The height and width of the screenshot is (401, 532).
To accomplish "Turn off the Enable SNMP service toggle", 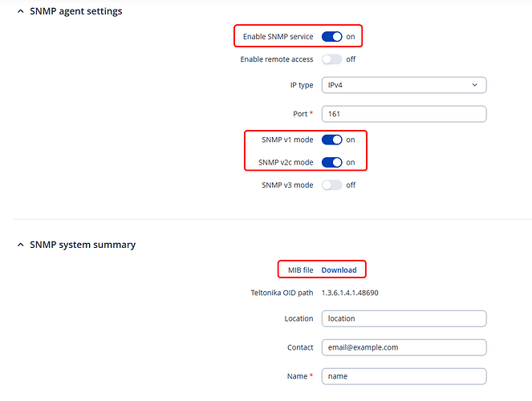I will tap(331, 37).
